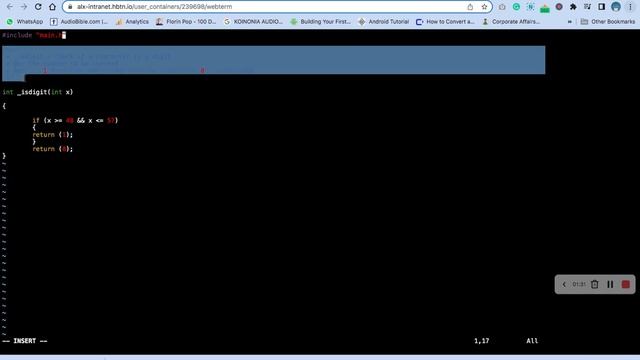
Task: Click the 'All' scroll position indicator
Action: 532,341
